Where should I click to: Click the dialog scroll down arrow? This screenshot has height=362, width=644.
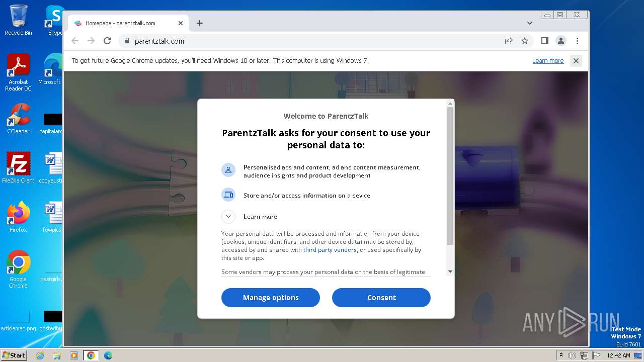[x=450, y=271]
